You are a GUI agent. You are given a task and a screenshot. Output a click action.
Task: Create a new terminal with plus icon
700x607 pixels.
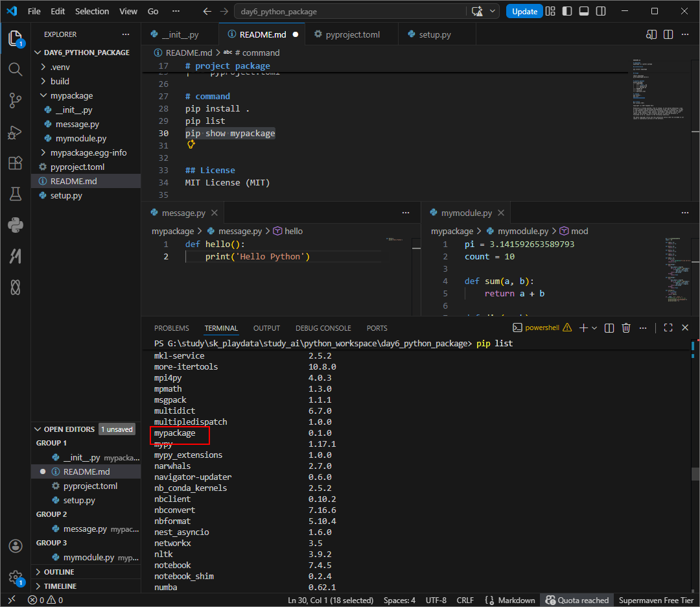tap(583, 328)
